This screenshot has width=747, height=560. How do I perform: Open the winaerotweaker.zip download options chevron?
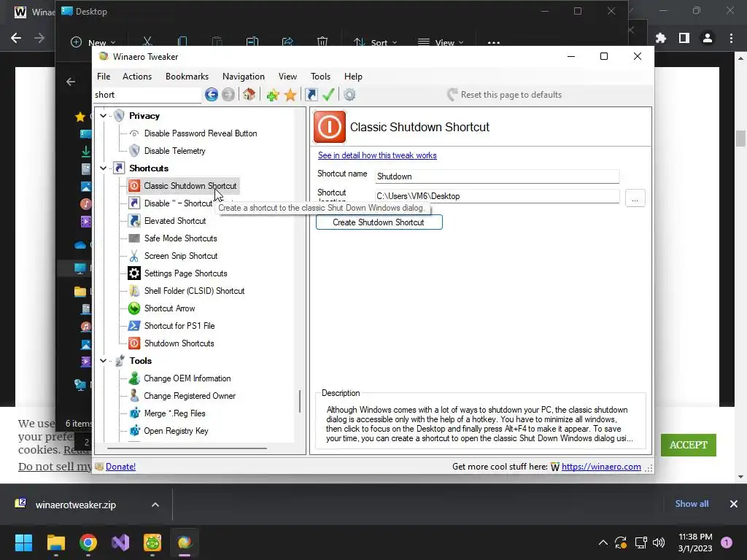click(155, 505)
